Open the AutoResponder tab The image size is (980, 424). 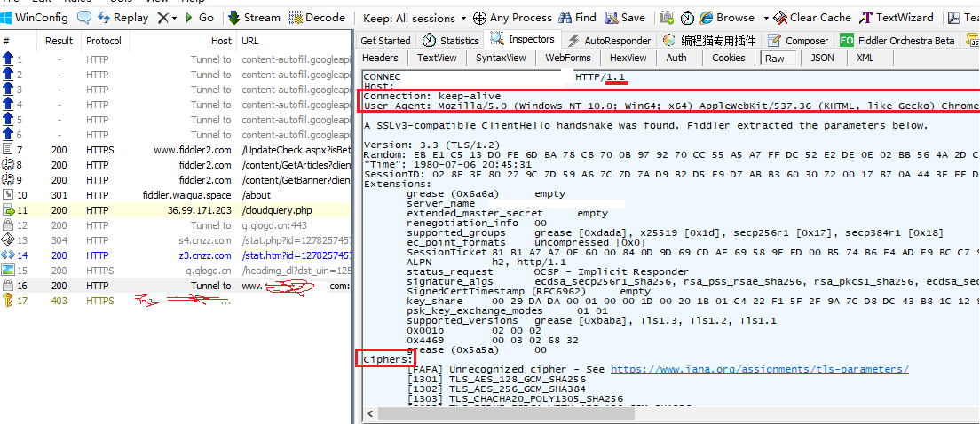[x=609, y=41]
